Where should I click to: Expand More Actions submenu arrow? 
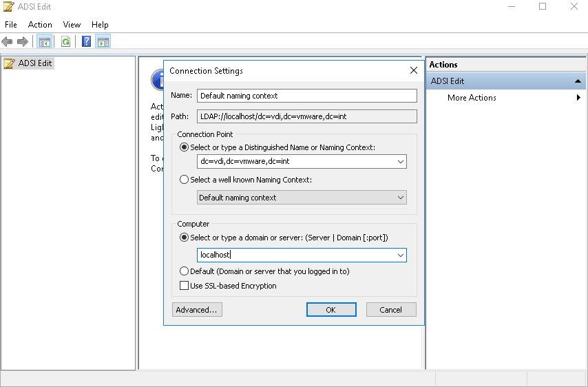coord(578,98)
